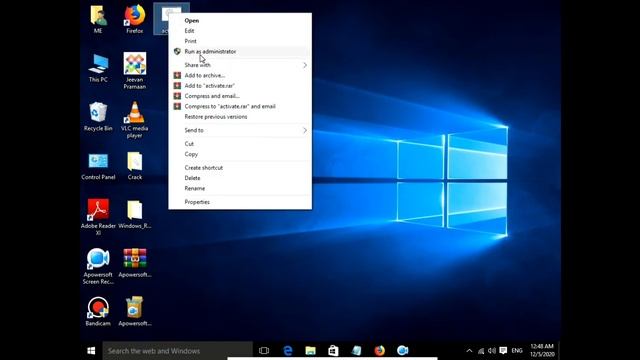The height and width of the screenshot is (360, 640).
Task: Choose Add to archive...
Action: 240,76
